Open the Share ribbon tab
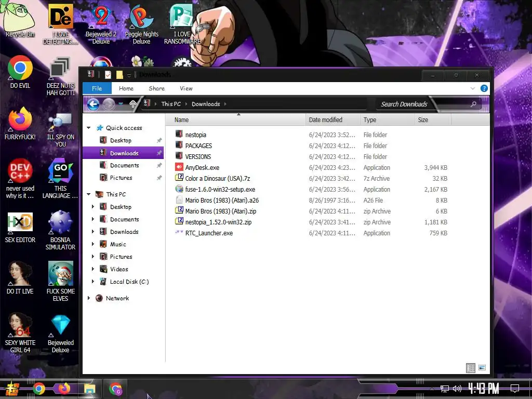Viewport: 532px width, 399px height. pyautogui.click(x=157, y=88)
